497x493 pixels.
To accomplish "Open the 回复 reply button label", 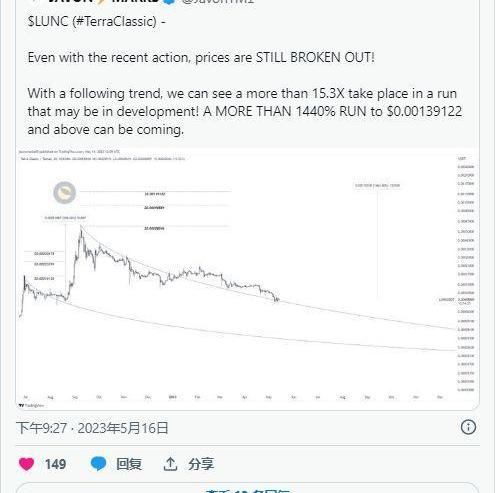I will click(129, 464).
